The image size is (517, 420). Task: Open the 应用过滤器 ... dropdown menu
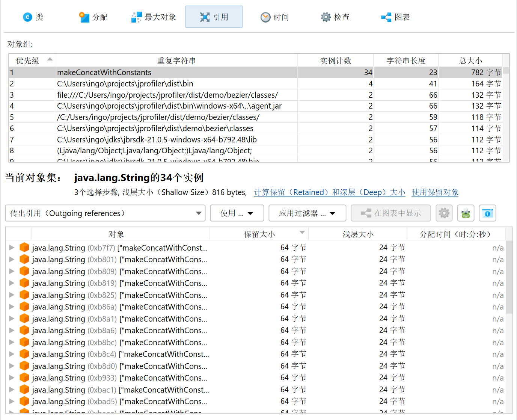(x=307, y=213)
